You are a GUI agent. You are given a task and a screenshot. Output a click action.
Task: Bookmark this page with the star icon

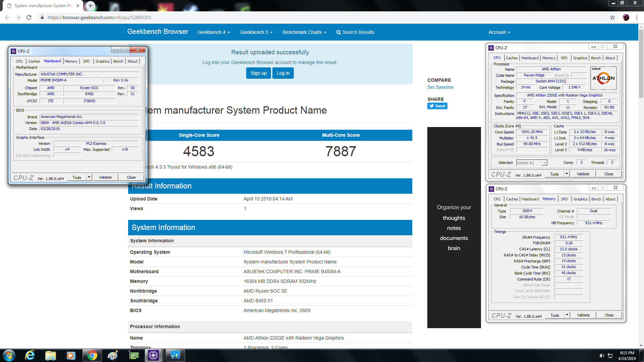(612, 17)
